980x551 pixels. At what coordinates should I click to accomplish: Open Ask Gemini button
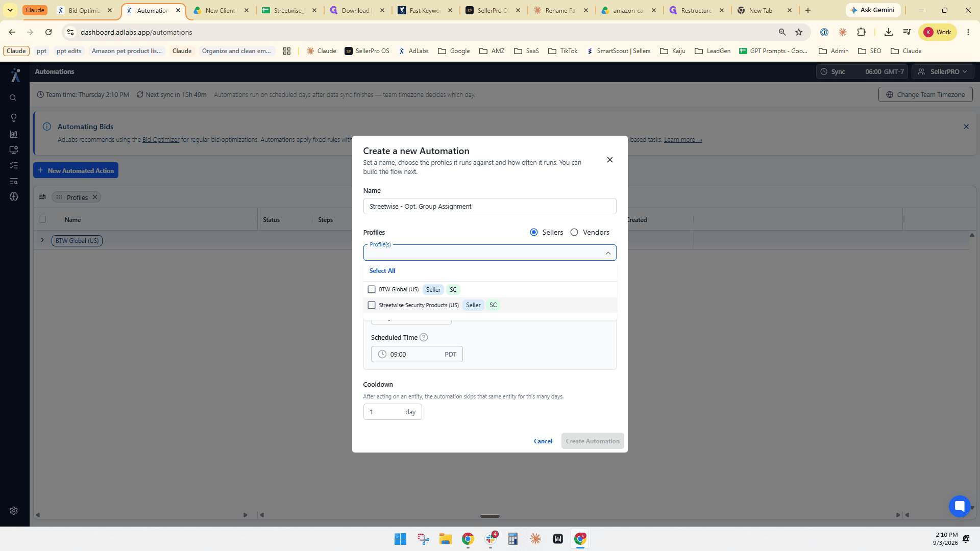873,10
